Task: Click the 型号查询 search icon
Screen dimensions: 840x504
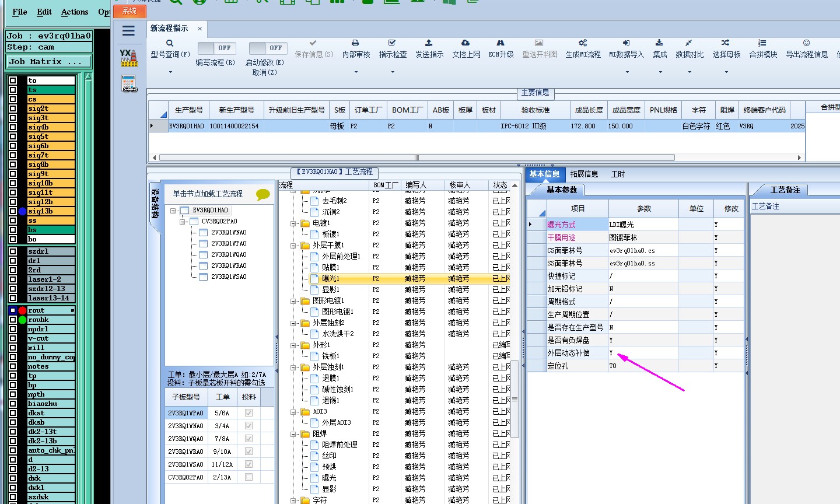Action: click(170, 43)
